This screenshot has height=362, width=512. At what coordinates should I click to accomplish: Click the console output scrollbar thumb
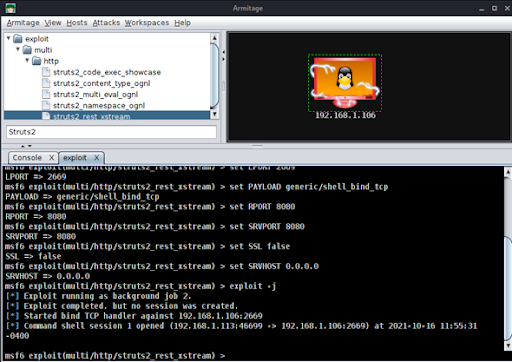click(x=508, y=288)
